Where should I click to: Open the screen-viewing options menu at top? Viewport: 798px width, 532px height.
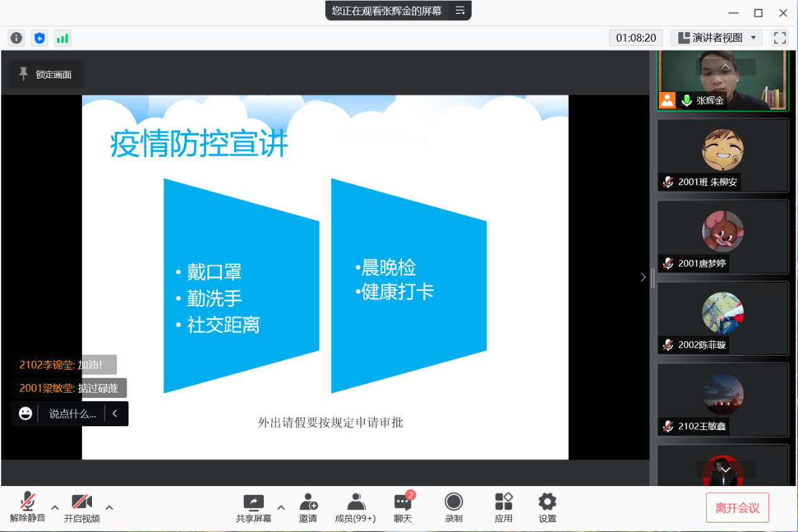460,11
